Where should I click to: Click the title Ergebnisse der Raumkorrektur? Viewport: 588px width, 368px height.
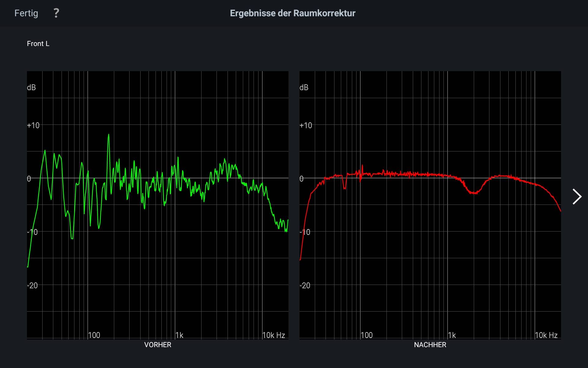pyautogui.click(x=292, y=13)
